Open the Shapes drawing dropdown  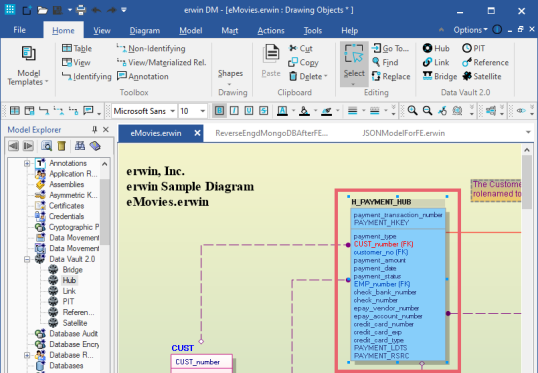pos(230,76)
